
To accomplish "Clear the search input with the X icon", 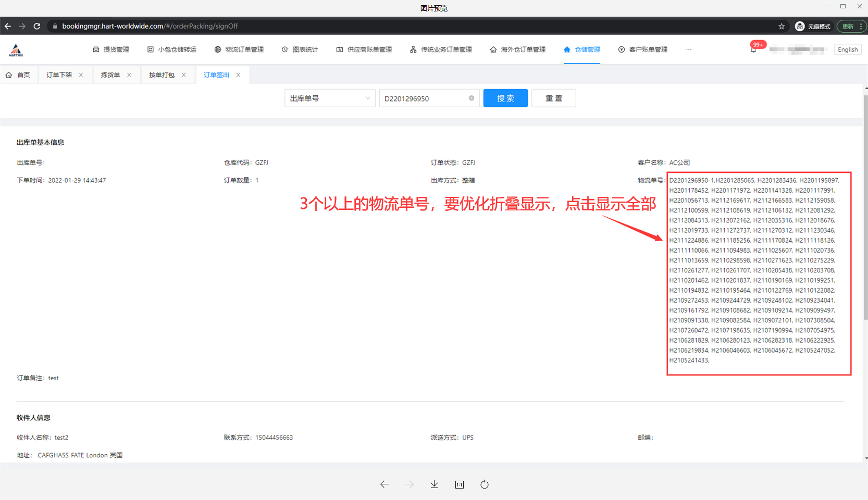I will tap(472, 98).
